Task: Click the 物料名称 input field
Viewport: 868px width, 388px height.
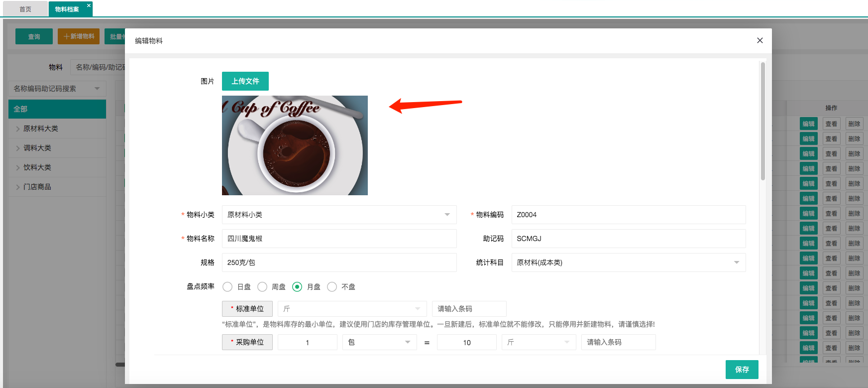Action: [339, 239]
